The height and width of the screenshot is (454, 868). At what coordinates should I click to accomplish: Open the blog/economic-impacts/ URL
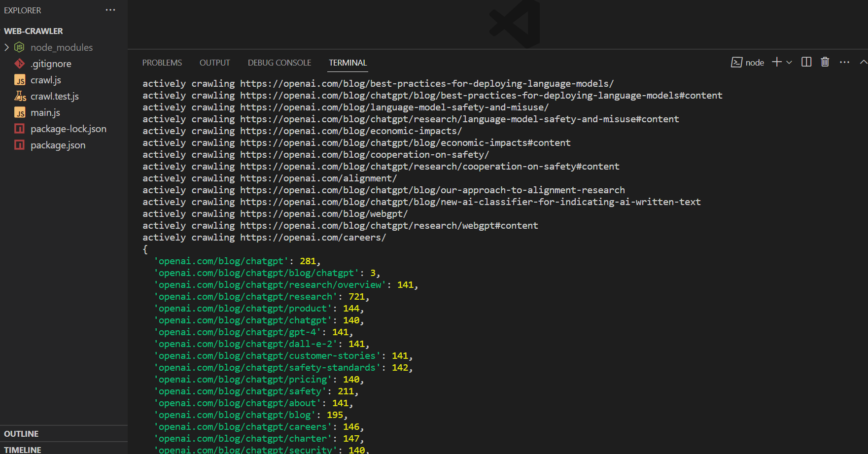[351, 131]
